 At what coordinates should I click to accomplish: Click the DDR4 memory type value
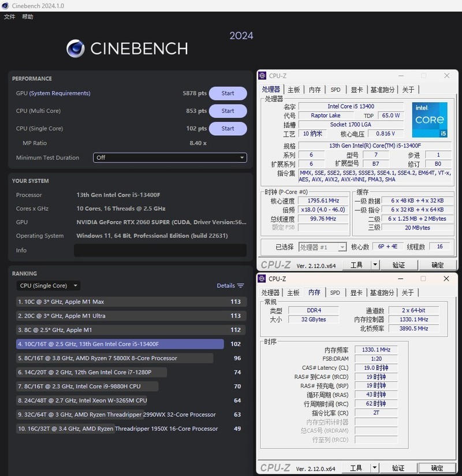314,311
